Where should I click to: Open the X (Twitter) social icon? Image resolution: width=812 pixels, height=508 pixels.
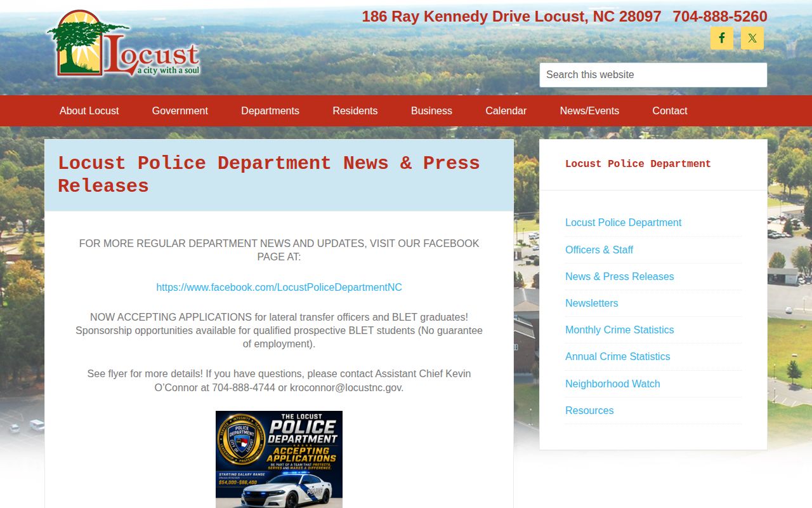(752, 38)
